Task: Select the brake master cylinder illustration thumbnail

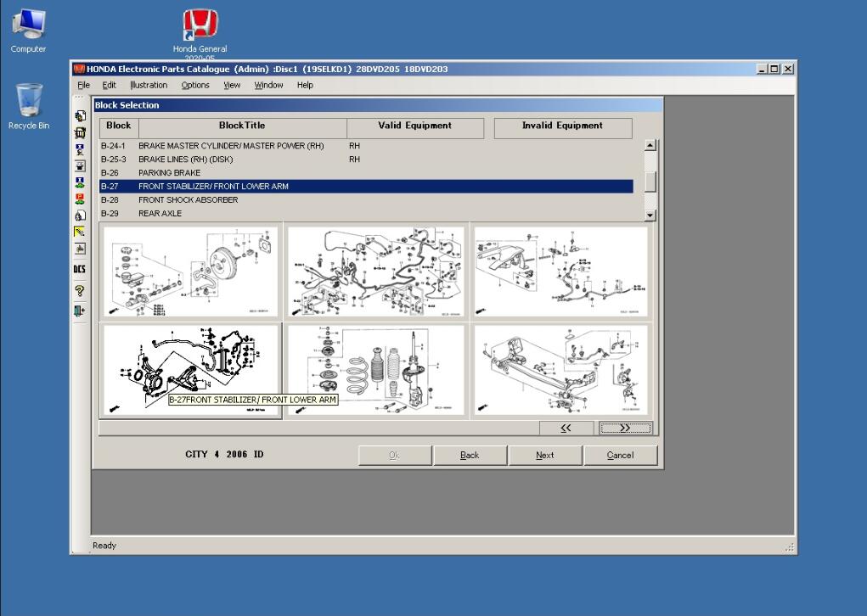Action: (x=191, y=272)
